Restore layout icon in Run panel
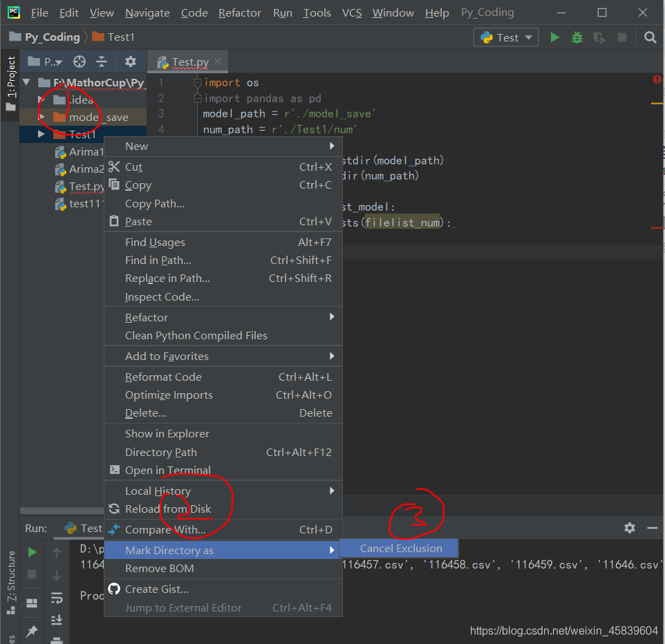 [x=32, y=603]
